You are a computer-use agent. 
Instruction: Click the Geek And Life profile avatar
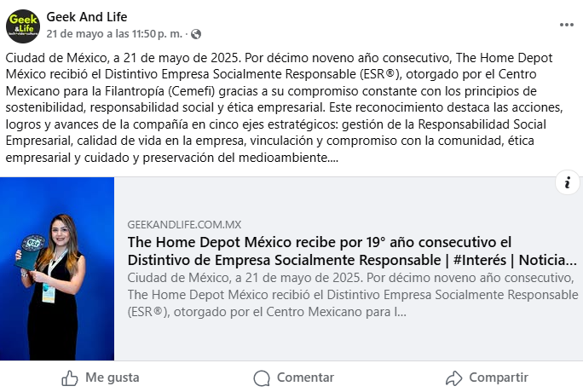(23, 26)
